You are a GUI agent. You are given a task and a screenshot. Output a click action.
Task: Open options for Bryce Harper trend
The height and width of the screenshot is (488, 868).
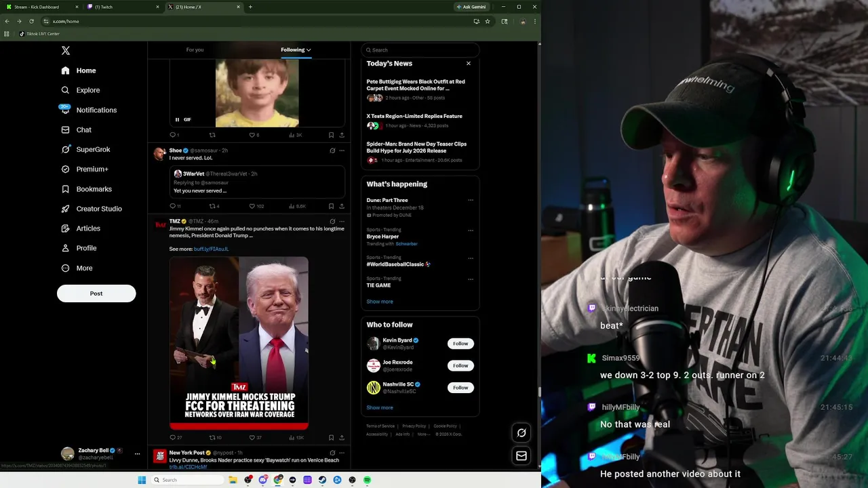coord(471,230)
